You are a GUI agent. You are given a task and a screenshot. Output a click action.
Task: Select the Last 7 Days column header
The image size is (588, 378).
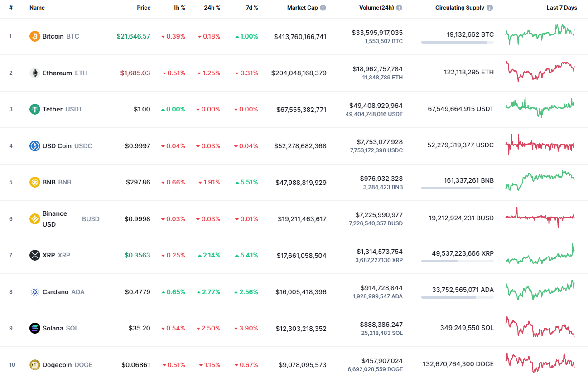pos(562,7)
